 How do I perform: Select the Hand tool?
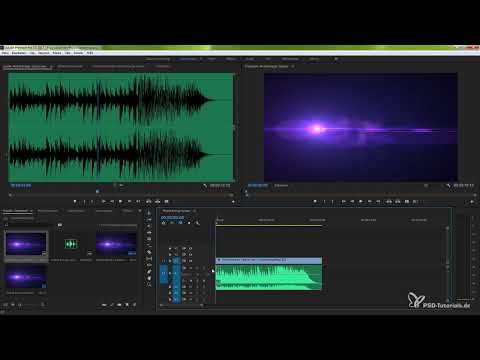(149, 278)
